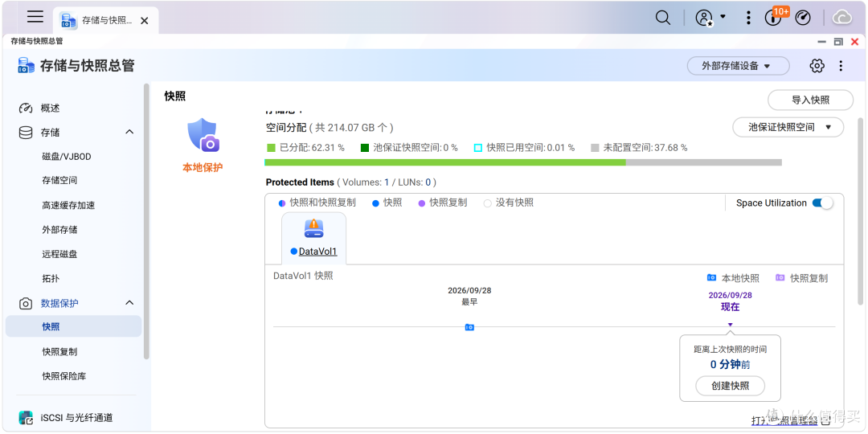
Task: Click the DataVol1 volume warning icon
Action: pyautogui.click(x=313, y=228)
